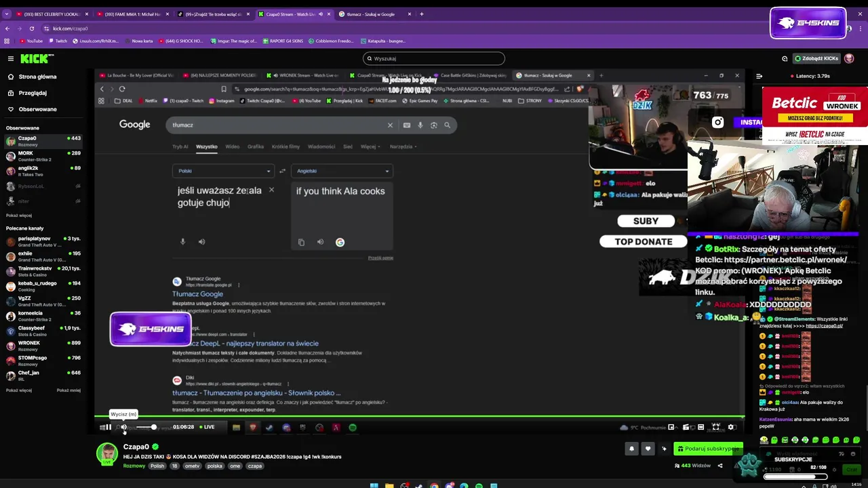Open RAPORT G4 SKINS bookmark
This screenshot has width=868, height=488.
point(283,41)
